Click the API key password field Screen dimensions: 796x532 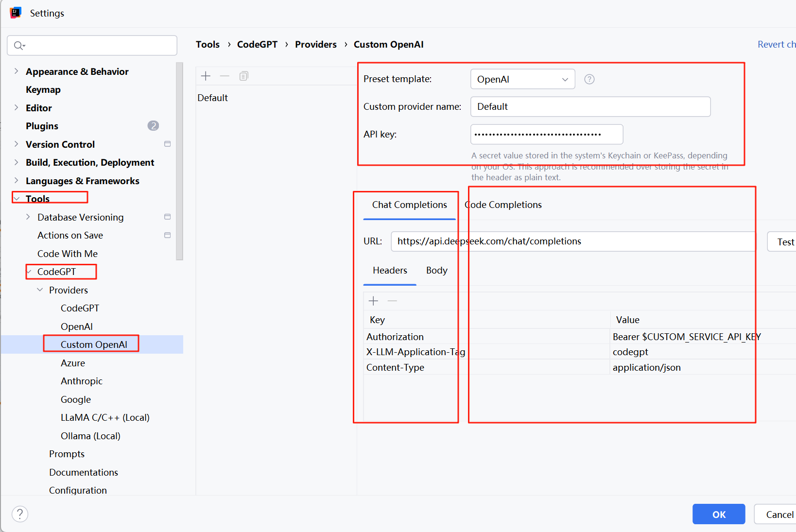(547, 134)
